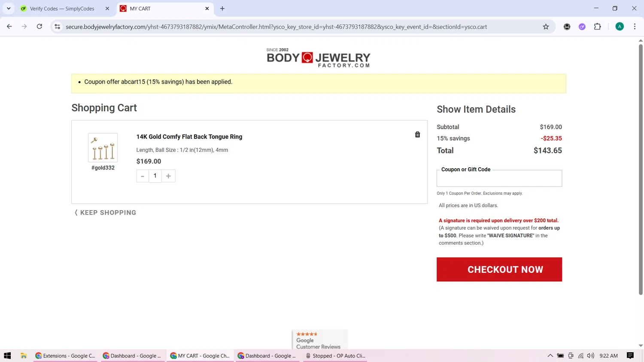The height and width of the screenshot is (362, 644).
Task: Close the MY CART tab
Action: coord(207,9)
